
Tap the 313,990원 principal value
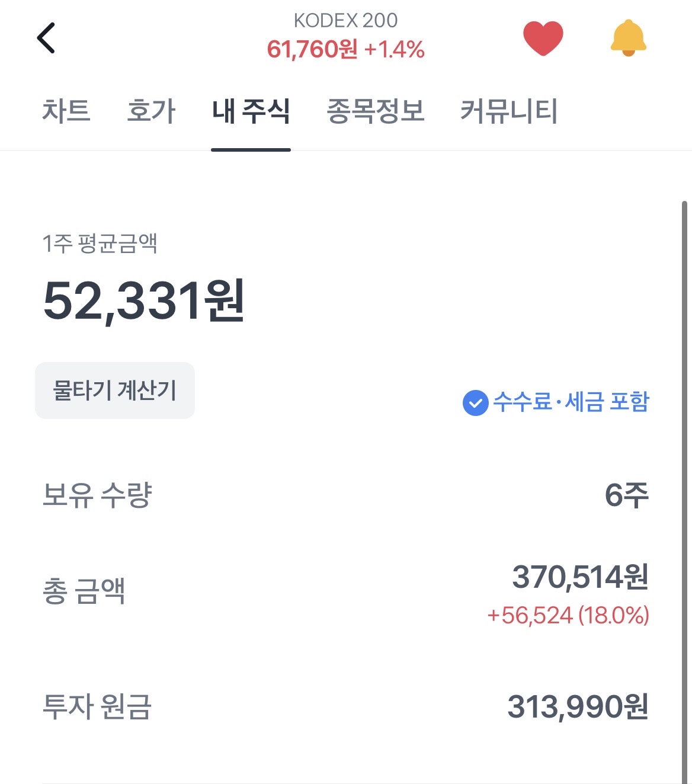[x=578, y=706]
